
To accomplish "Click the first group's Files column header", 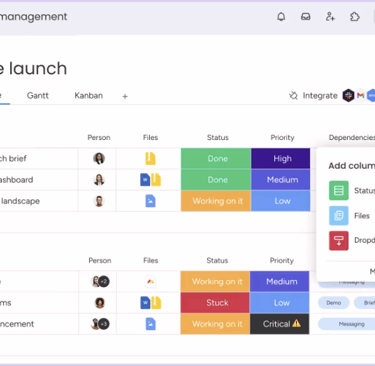I will click(150, 137).
